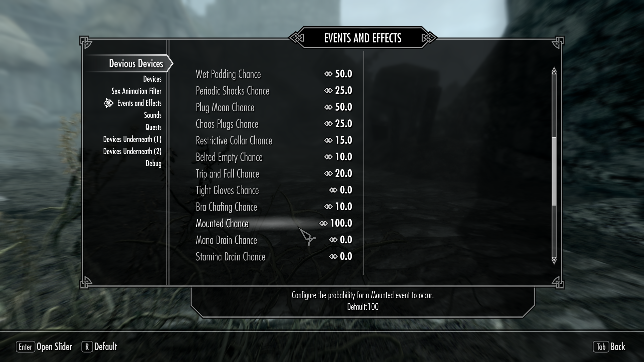The image size is (644, 362).
Task: Click the Devices Underneath (2) icon
Action: pos(132,151)
